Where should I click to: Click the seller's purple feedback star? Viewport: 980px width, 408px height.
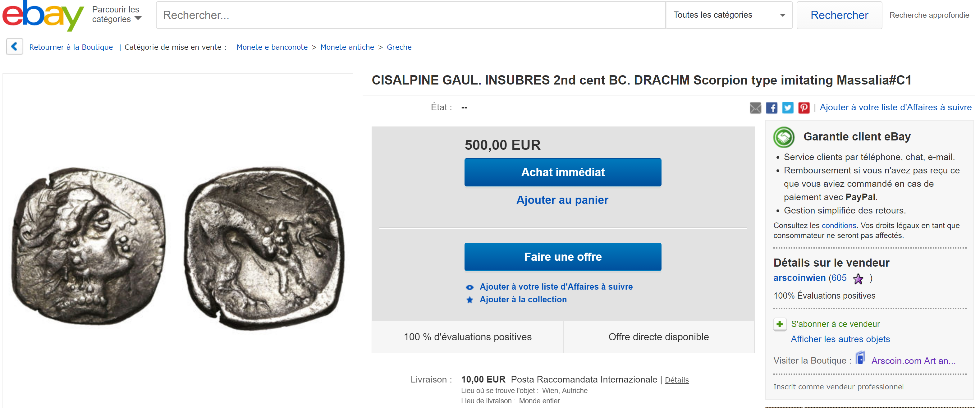click(x=858, y=279)
